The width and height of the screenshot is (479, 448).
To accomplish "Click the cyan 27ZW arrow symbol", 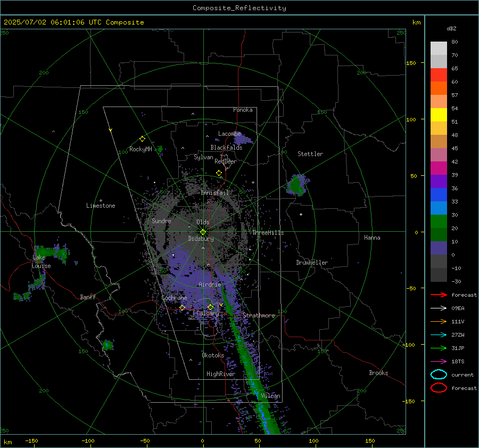I will 439,335.
